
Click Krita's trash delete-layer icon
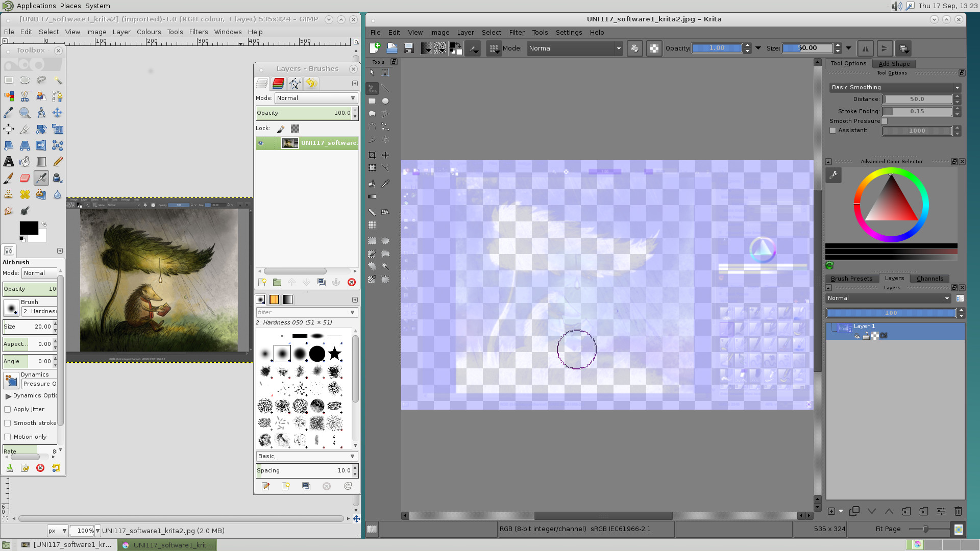958,511
